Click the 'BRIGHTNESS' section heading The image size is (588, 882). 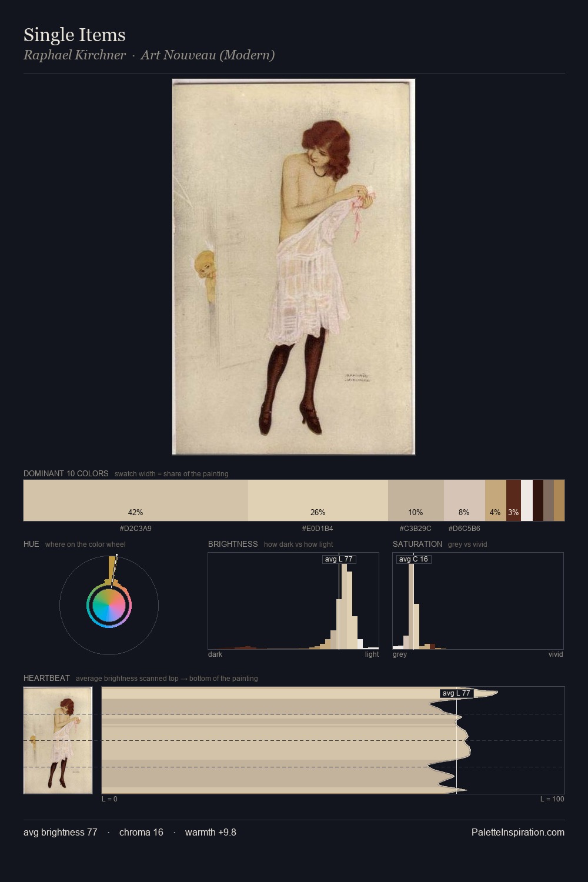coord(233,544)
